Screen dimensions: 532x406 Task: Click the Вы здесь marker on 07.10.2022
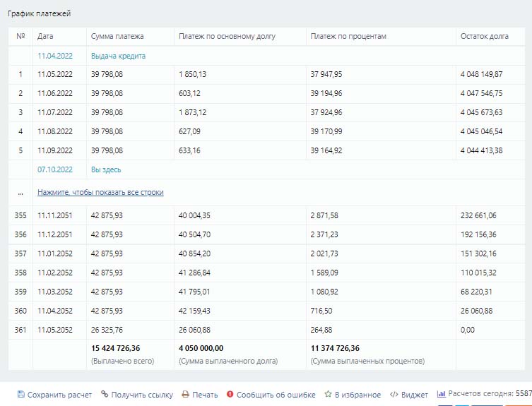pos(106,169)
